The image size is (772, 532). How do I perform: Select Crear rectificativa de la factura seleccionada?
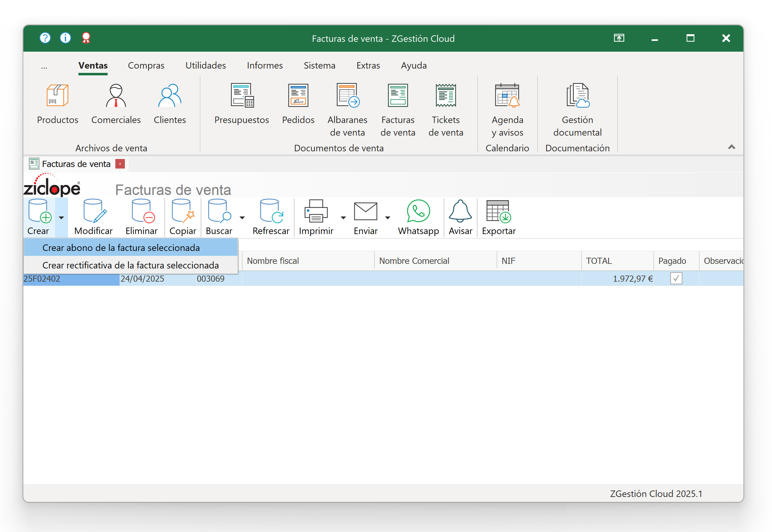point(131,265)
